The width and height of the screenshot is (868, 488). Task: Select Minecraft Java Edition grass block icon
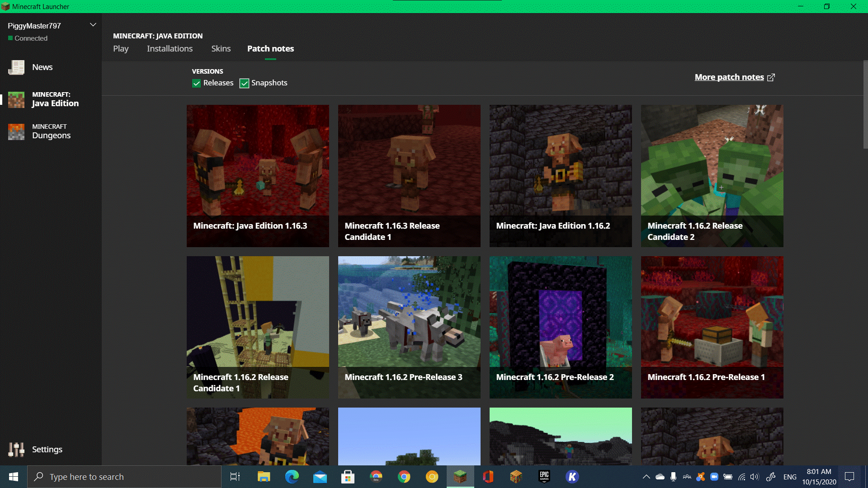point(16,99)
